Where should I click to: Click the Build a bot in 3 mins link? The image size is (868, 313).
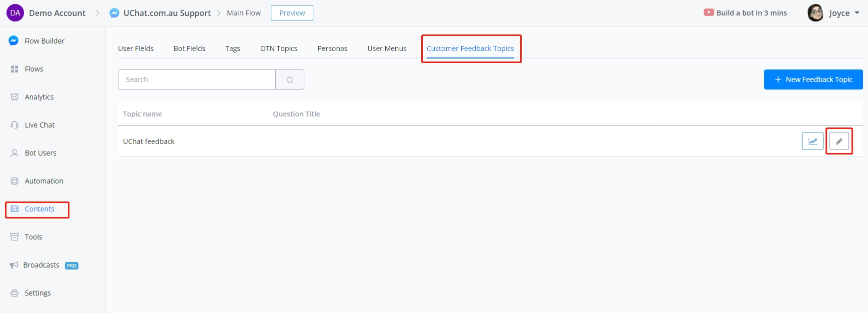(751, 13)
